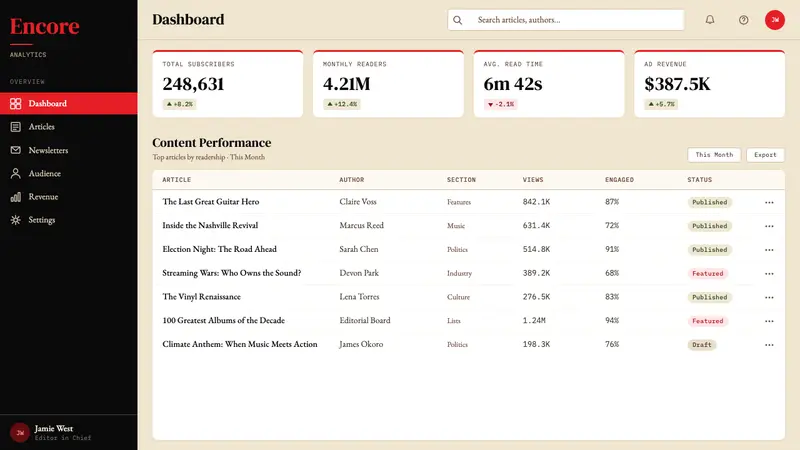The height and width of the screenshot is (450, 800).
Task: Click the +12.4% change badge
Action: tap(342, 104)
